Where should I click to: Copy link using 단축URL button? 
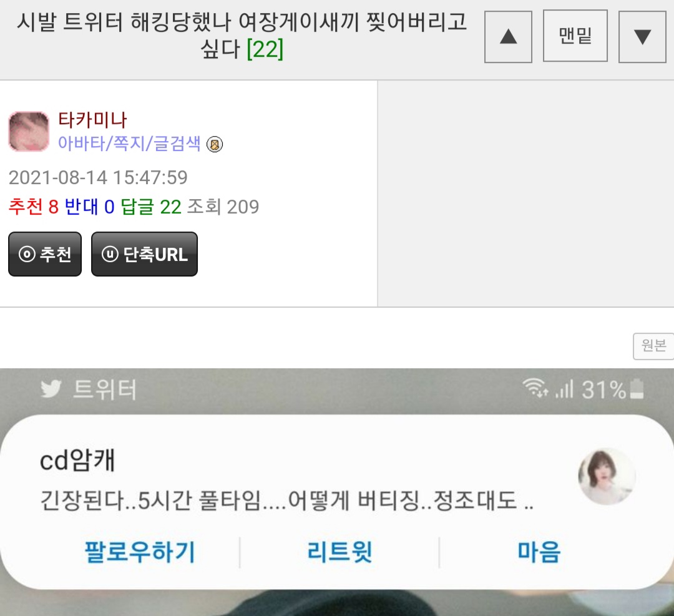144,254
